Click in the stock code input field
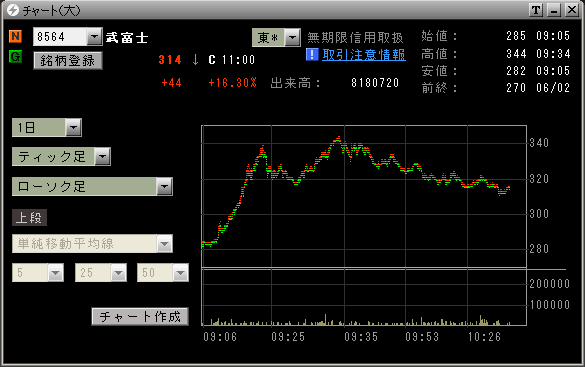 pyautogui.click(x=60, y=37)
